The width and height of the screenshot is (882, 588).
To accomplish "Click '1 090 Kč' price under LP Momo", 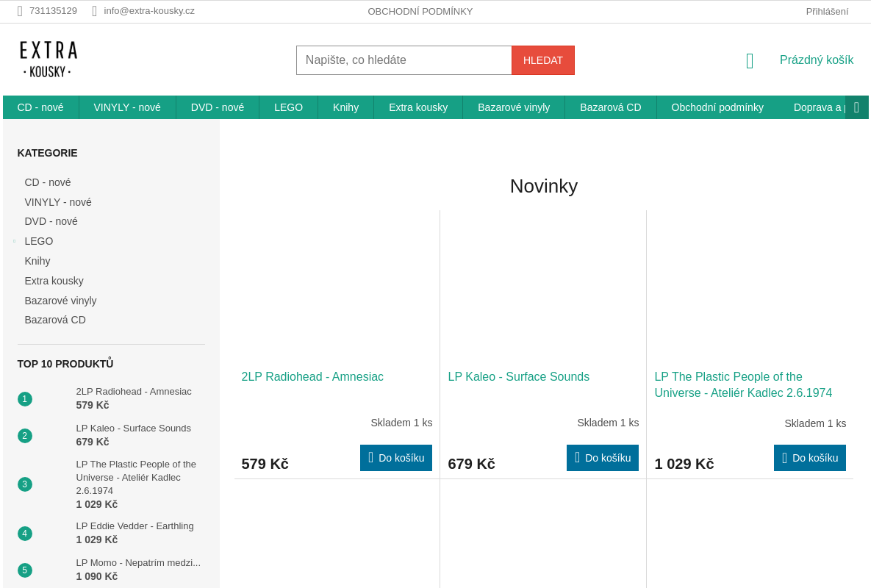I will pyautogui.click(x=97, y=576).
